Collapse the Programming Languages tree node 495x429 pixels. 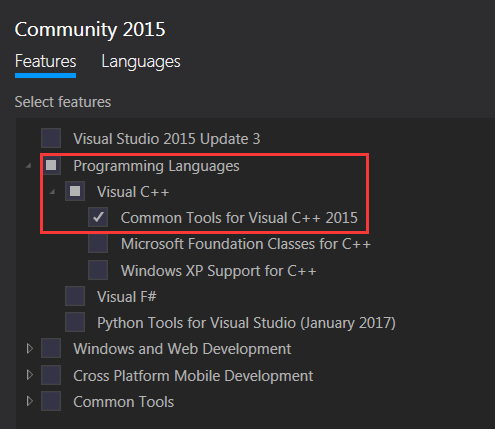(x=29, y=165)
